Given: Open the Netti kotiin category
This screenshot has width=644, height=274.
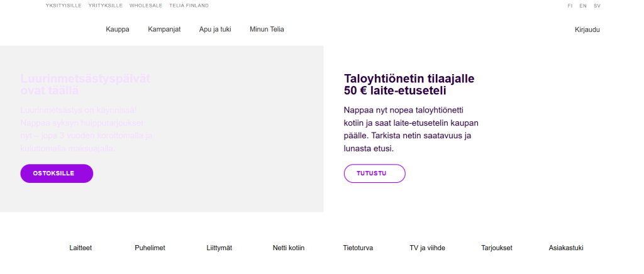Looking at the screenshot, I should (288, 248).
